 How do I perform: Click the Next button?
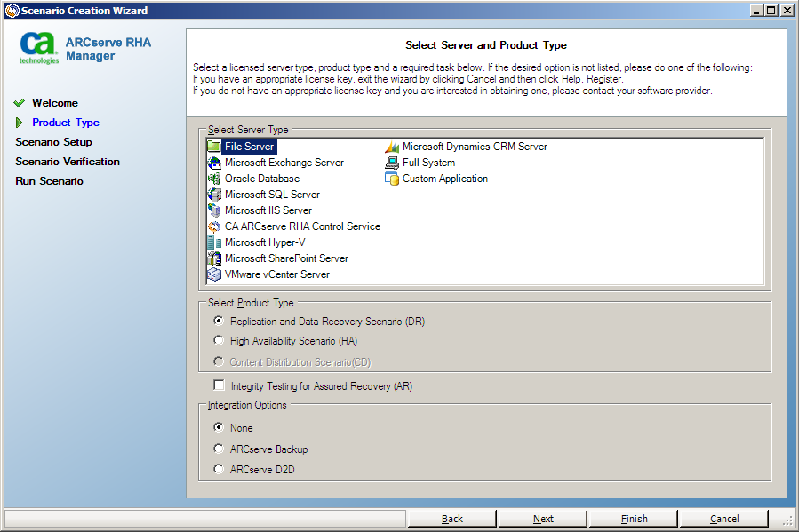[x=542, y=519]
